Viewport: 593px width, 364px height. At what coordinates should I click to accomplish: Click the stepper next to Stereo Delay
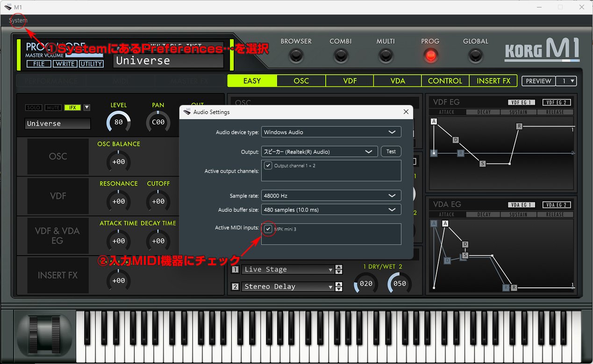click(339, 287)
